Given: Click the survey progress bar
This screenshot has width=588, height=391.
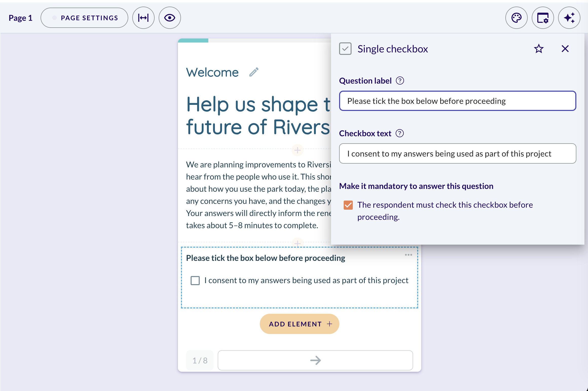Looking at the screenshot, I should (x=254, y=40).
